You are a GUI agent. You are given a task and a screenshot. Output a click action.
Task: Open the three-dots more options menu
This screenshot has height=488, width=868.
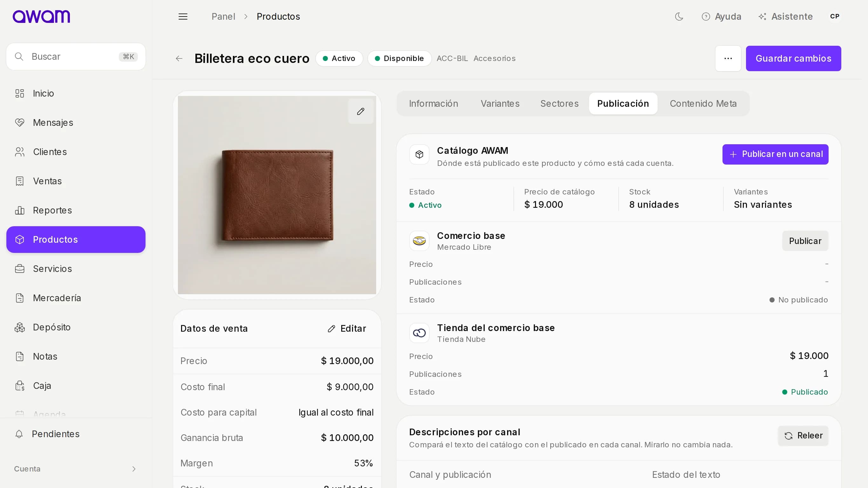click(x=728, y=59)
